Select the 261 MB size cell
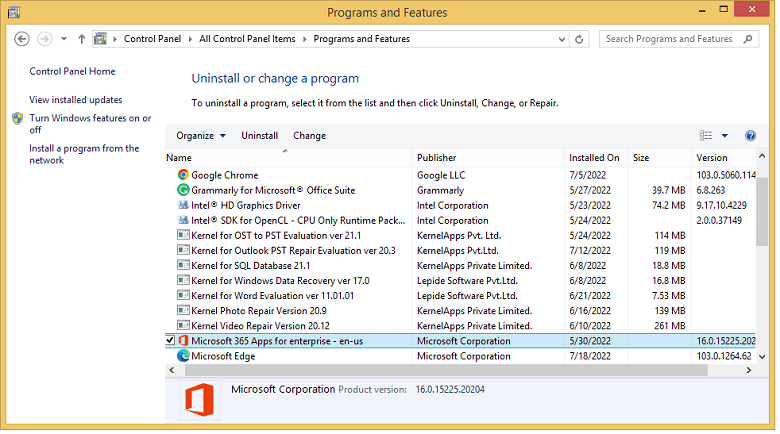This screenshot has width=780, height=434. 670,326
